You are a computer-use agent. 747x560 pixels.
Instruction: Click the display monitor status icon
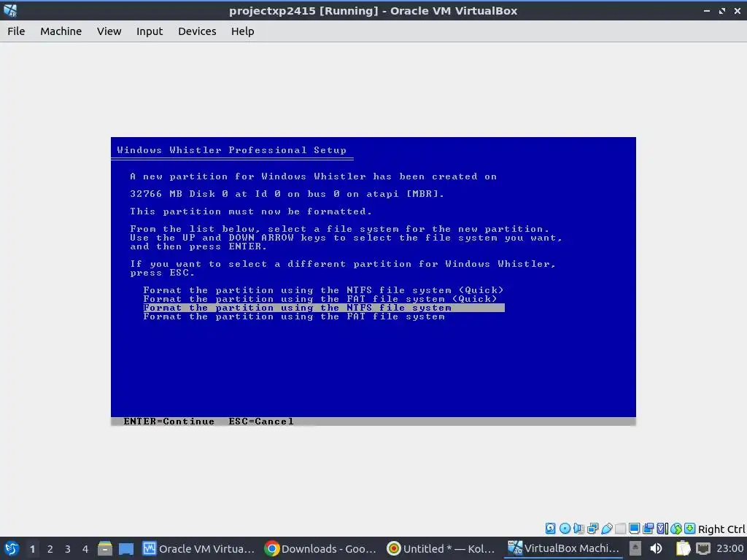tap(634, 528)
